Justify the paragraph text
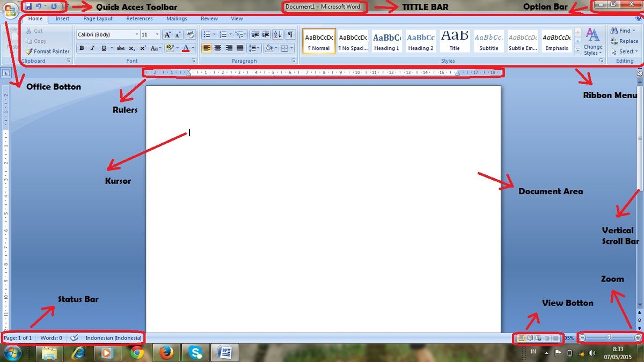Image resolution: width=644 pixels, height=362 pixels. pyautogui.click(x=240, y=48)
